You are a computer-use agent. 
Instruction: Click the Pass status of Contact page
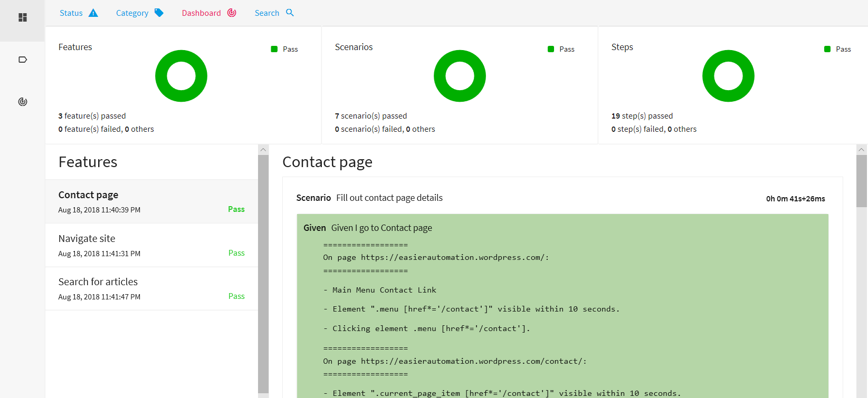pos(236,209)
